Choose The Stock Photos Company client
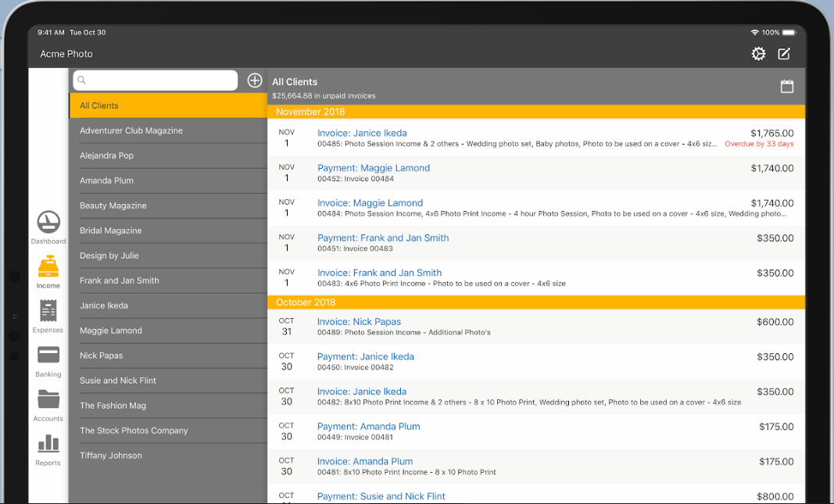The width and height of the screenshot is (834, 504). point(168,431)
